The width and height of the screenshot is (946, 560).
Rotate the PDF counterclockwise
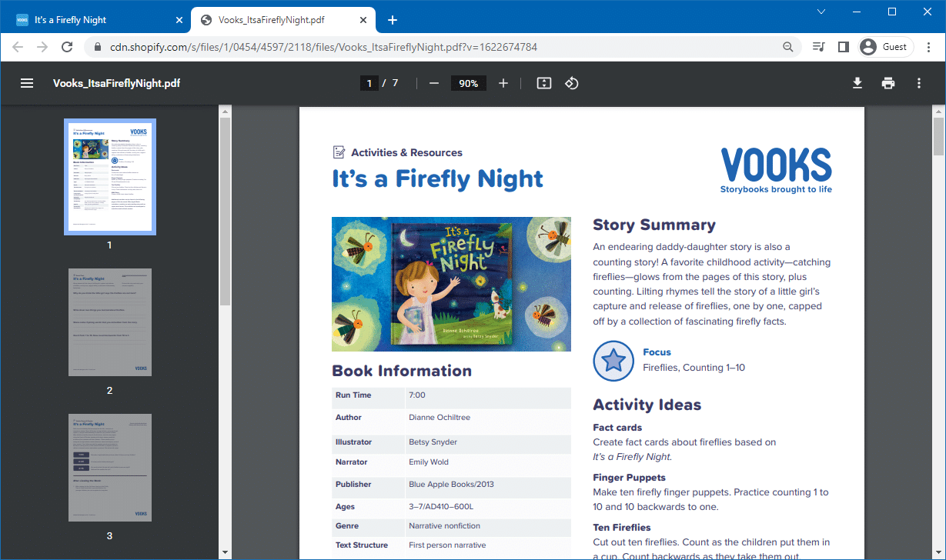tap(571, 83)
